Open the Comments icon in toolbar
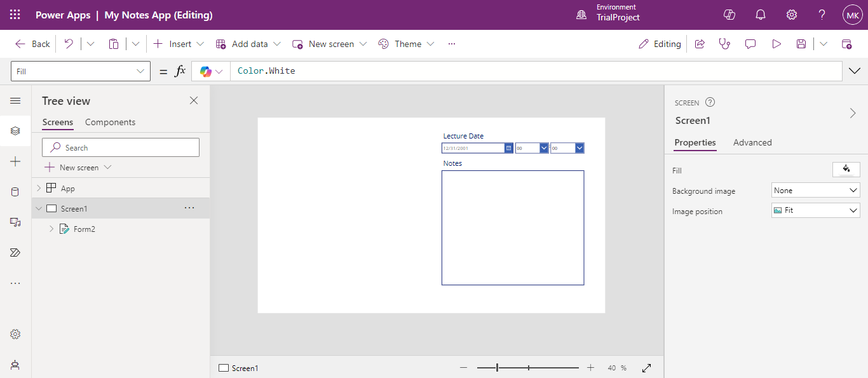Screen dimensions: 868x378 (750, 44)
